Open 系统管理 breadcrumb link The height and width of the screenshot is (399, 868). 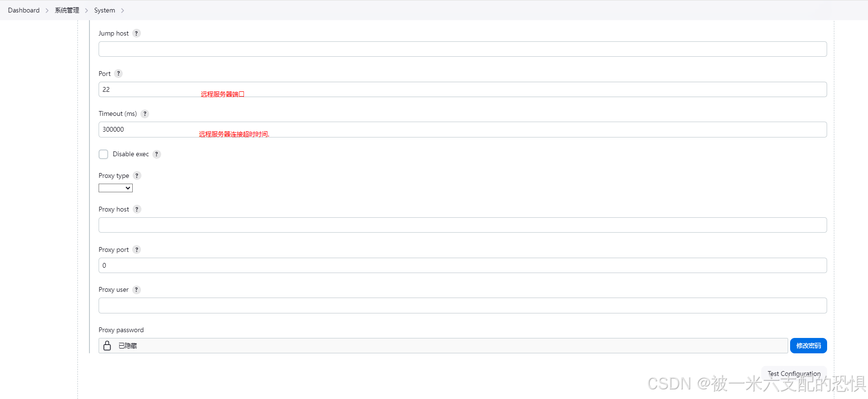[x=67, y=10]
